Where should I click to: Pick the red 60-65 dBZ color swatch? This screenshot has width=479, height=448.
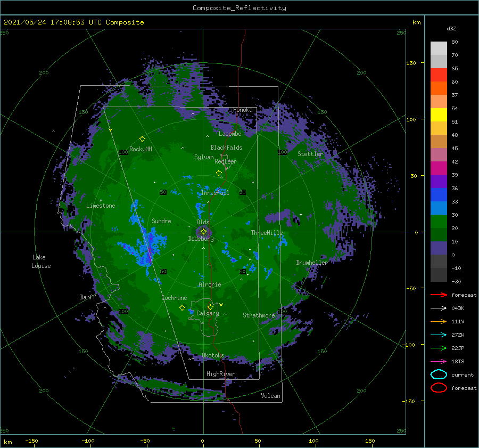point(439,75)
